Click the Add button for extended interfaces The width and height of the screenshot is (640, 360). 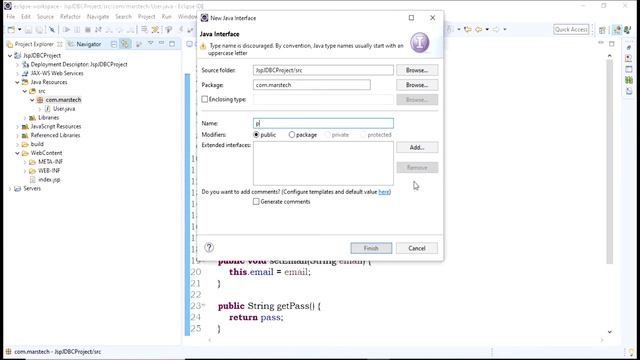(x=417, y=147)
